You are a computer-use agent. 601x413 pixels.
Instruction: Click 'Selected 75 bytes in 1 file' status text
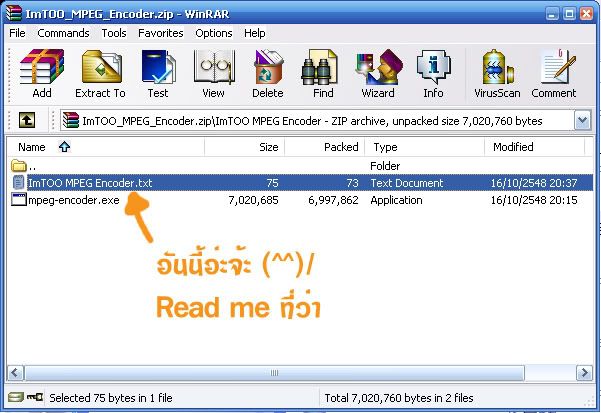point(111,398)
